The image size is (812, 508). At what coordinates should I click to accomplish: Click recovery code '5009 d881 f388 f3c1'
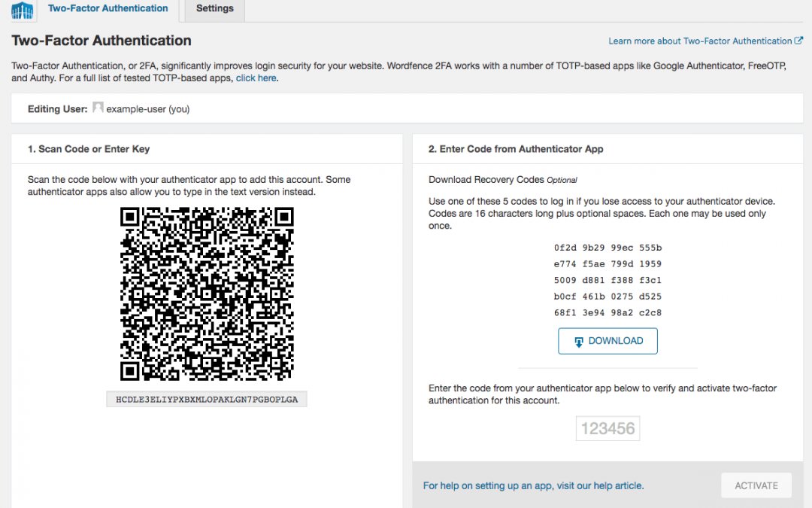(607, 280)
